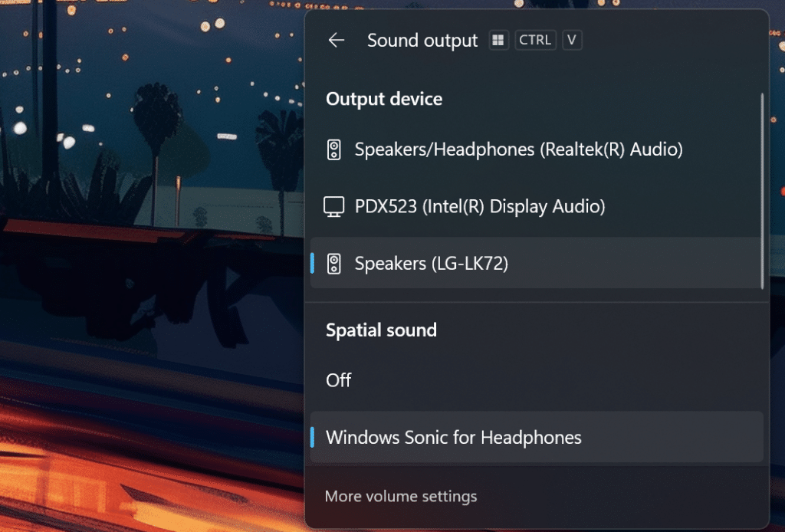Click the speaker icon beside Speakers (LG-LK72)
Image resolution: width=785 pixels, height=532 pixels.
click(334, 263)
